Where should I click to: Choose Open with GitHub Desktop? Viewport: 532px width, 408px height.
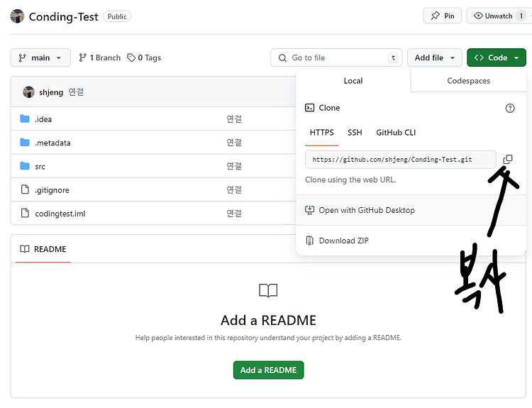pos(411,210)
